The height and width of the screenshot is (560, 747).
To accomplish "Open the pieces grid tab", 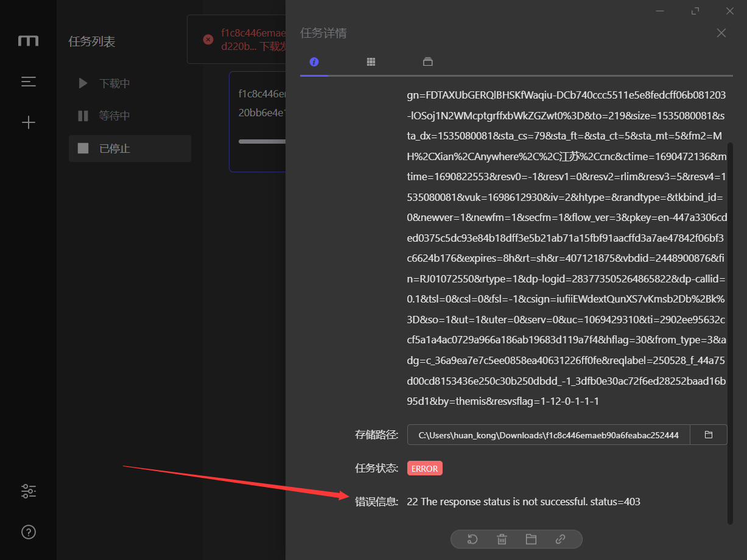I will tap(371, 61).
